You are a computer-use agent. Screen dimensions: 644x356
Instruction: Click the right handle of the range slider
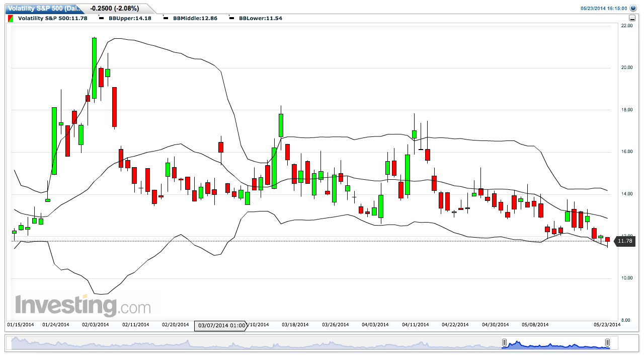pyautogui.click(x=608, y=343)
